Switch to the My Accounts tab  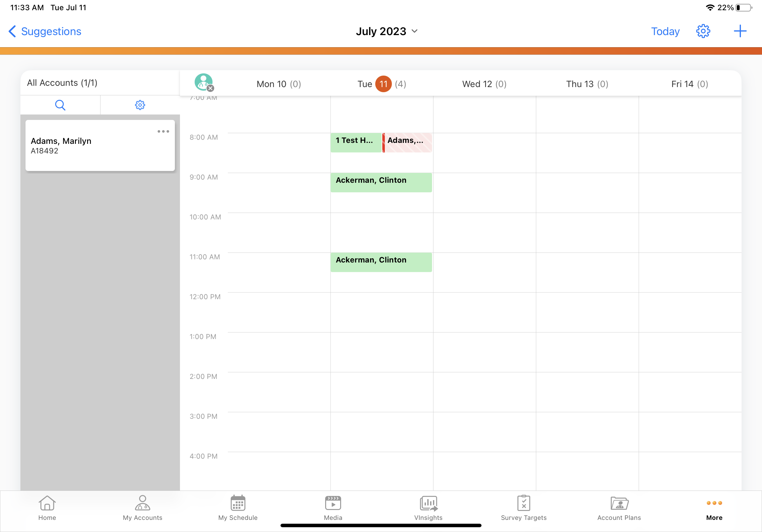(142, 508)
